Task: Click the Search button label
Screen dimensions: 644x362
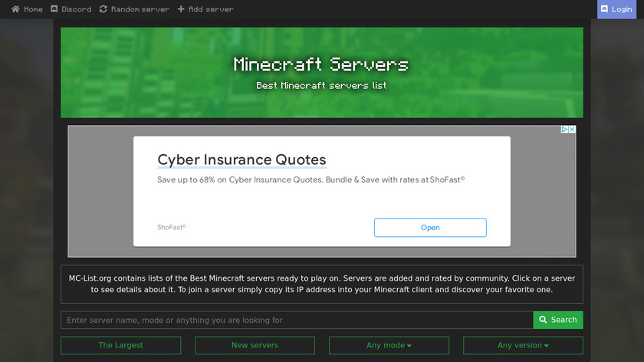Action: coord(564,320)
